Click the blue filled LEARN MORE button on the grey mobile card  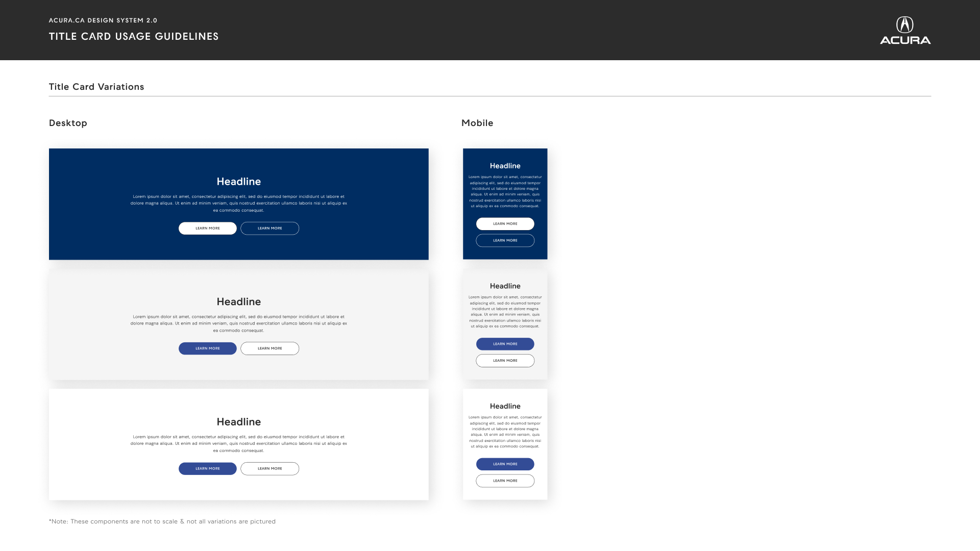click(505, 344)
